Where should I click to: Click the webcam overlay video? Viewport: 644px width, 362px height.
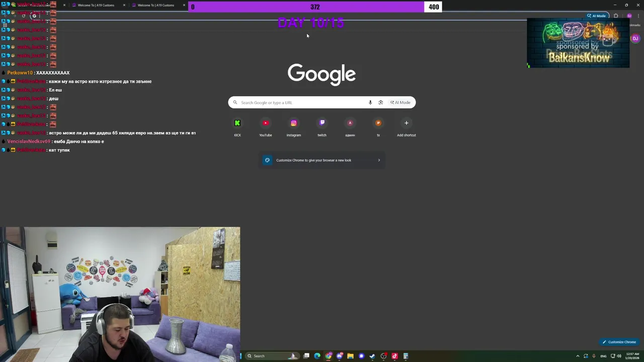120,294
